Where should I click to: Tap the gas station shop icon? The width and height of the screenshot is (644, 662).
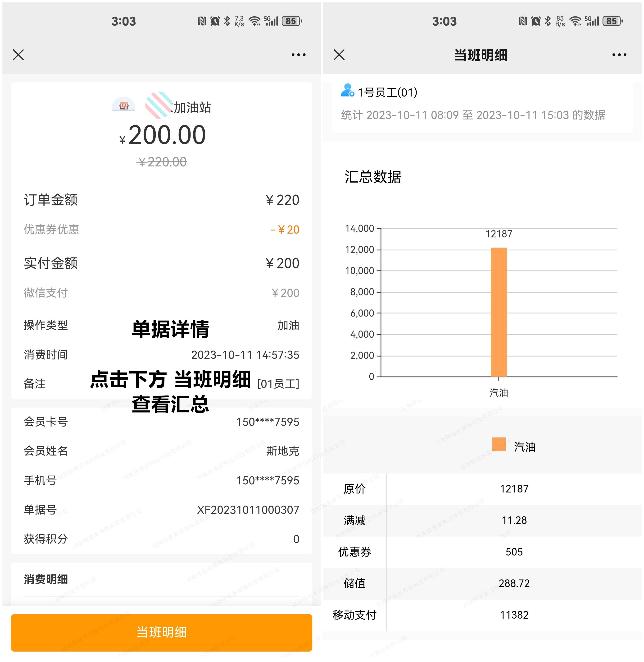click(x=123, y=105)
